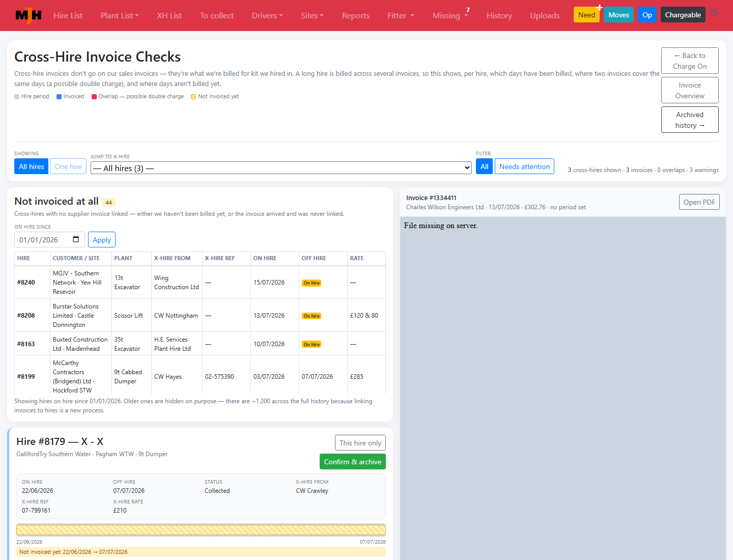Click 'Not invoiced yet: 22/06/2026' warning strip
The width and height of the screenshot is (733, 560).
click(x=201, y=552)
